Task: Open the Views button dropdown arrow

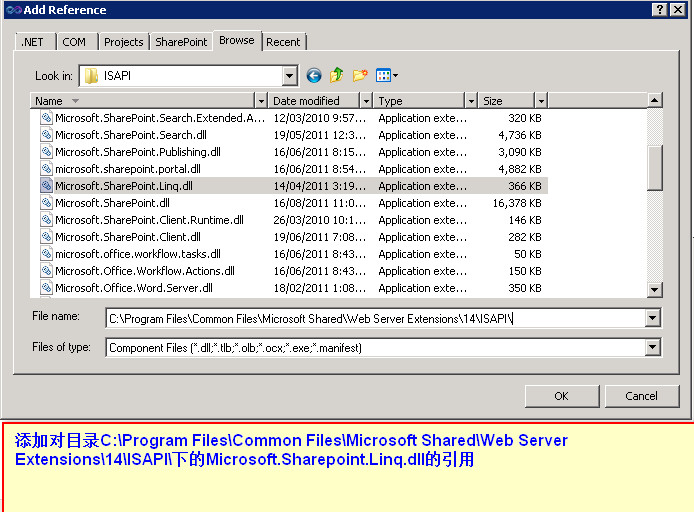Action: [396, 76]
